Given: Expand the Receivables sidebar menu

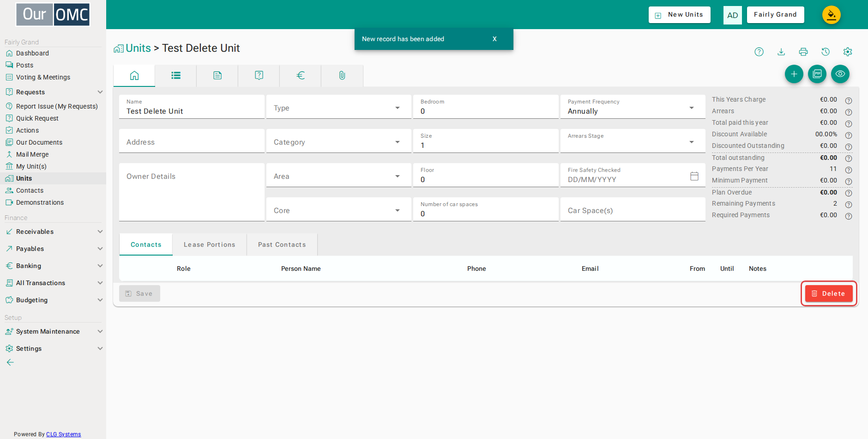Looking at the screenshot, I should (x=53, y=232).
